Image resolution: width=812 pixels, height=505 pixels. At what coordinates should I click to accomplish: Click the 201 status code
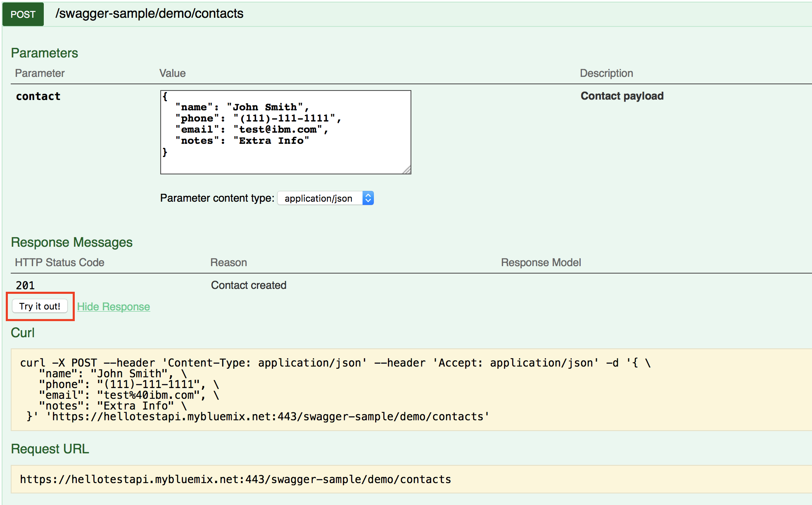[25, 285]
